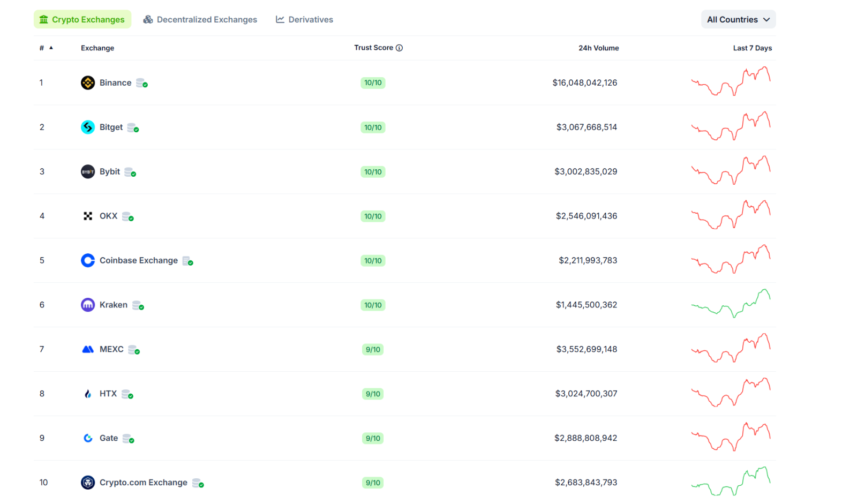Open the Kraken exchange link
The width and height of the screenshot is (857, 504).
coord(114,305)
